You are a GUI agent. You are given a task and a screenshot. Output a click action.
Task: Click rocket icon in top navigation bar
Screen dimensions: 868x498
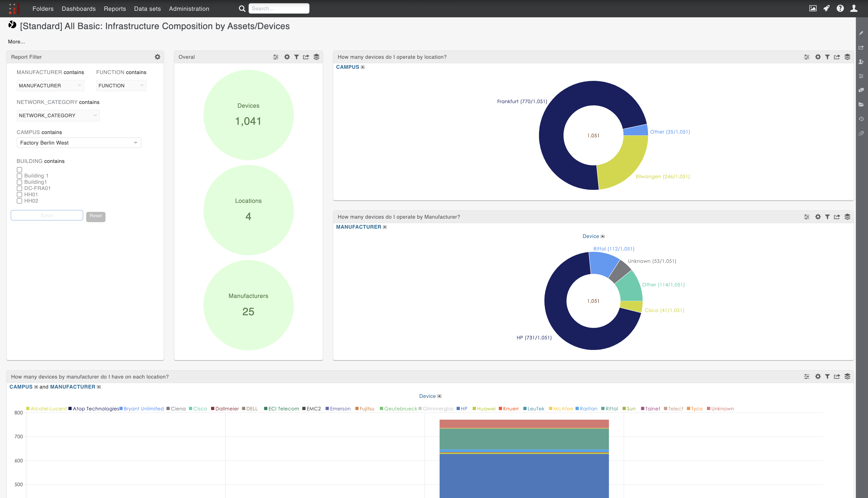pyautogui.click(x=827, y=9)
